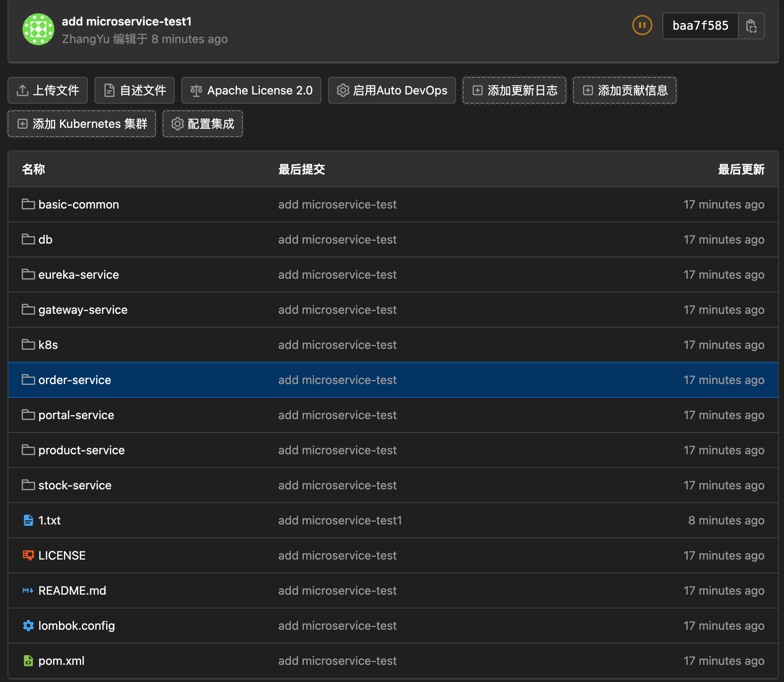784x682 pixels.
Task: Click '17 minutes ago' in db row
Action: (724, 239)
